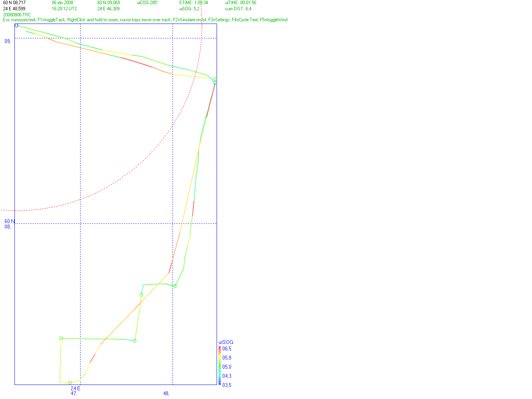Click the lowest track marker near 24 E
This screenshot has height=399, width=532.
tap(70, 383)
